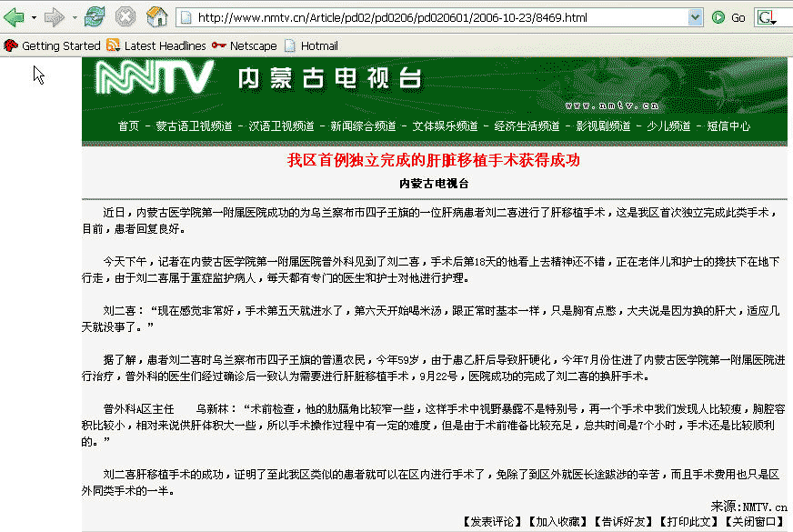793x532 pixels.
Task: Click the NMTV logo in the banner
Action: click(x=155, y=79)
